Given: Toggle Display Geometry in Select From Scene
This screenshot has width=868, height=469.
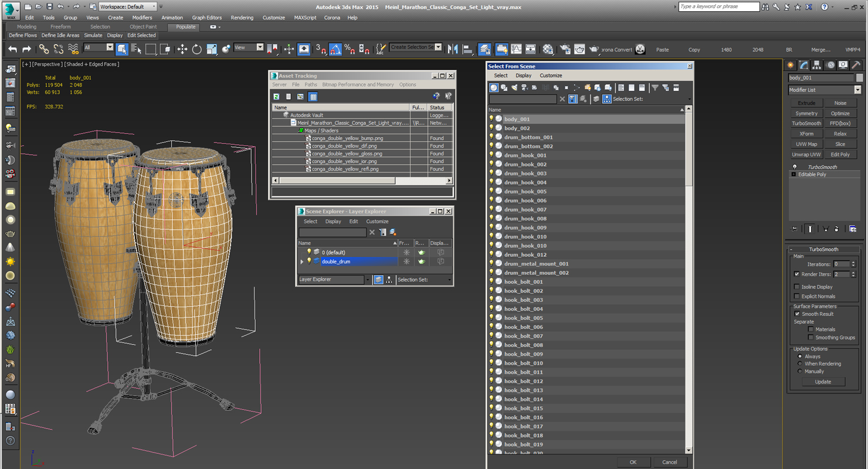Looking at the screenshot, I should (494, 87).
